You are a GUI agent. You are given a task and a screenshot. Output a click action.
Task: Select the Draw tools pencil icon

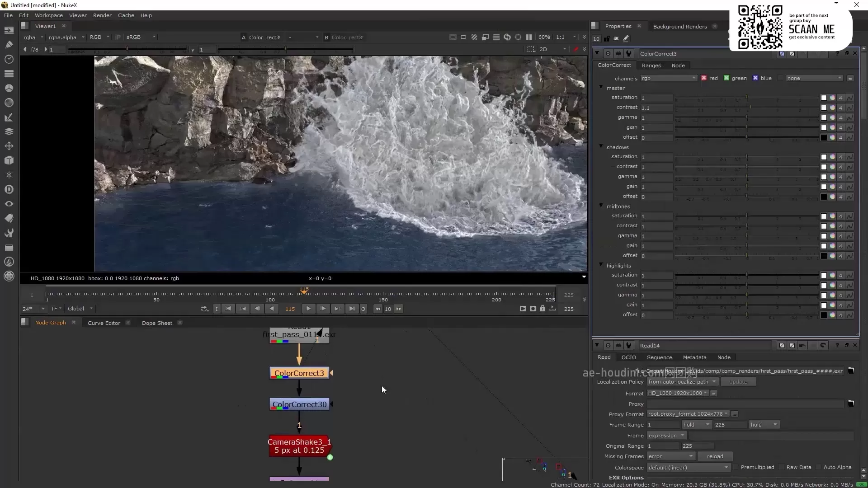tap(9, 44)
